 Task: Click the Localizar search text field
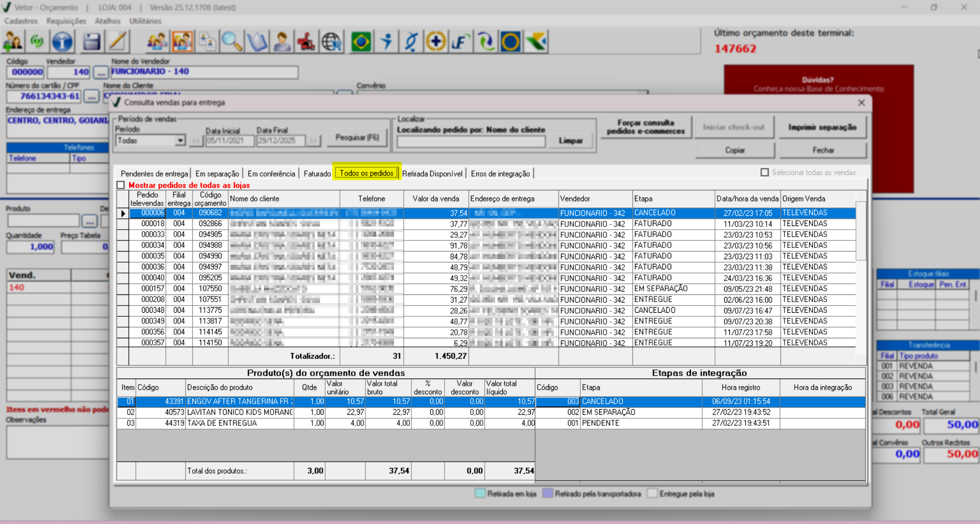pyautogui.click(x=471, y=141)
